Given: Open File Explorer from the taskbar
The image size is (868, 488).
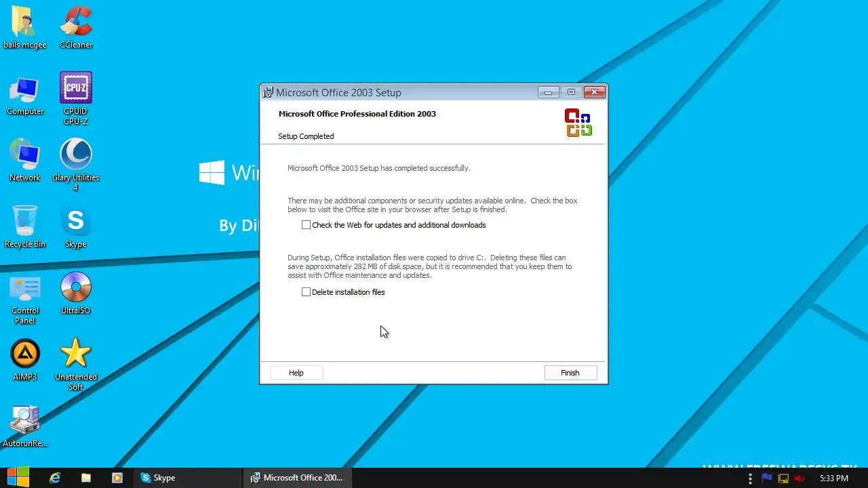Looking at the screenshot, I should click(86, 478).
